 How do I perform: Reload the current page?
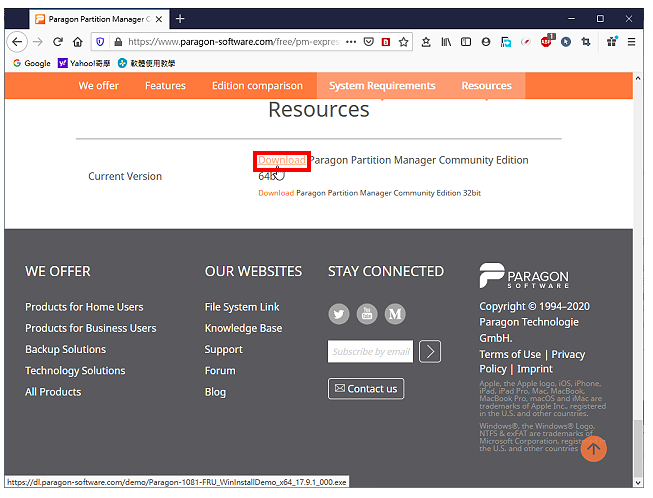click(58, 42)
